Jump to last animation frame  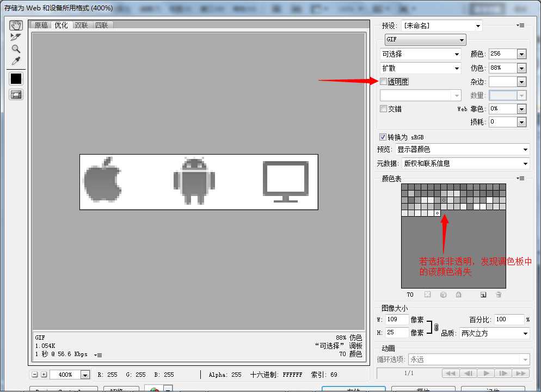pos(521,373)
